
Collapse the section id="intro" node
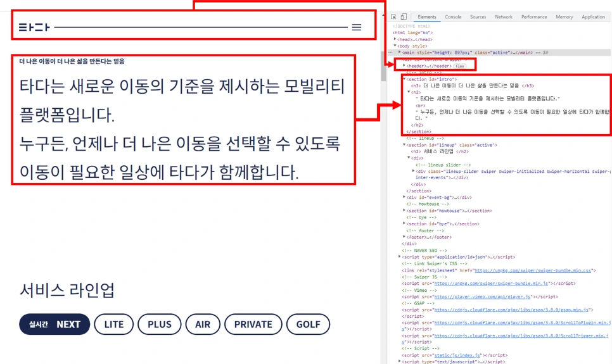404,78
